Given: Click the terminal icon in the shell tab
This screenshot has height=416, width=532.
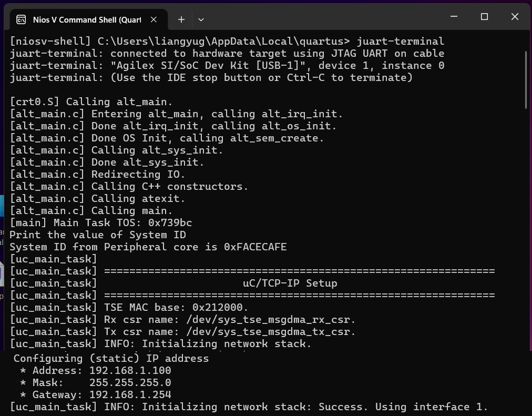Looking at the screenshot, I should pos(21,19).
